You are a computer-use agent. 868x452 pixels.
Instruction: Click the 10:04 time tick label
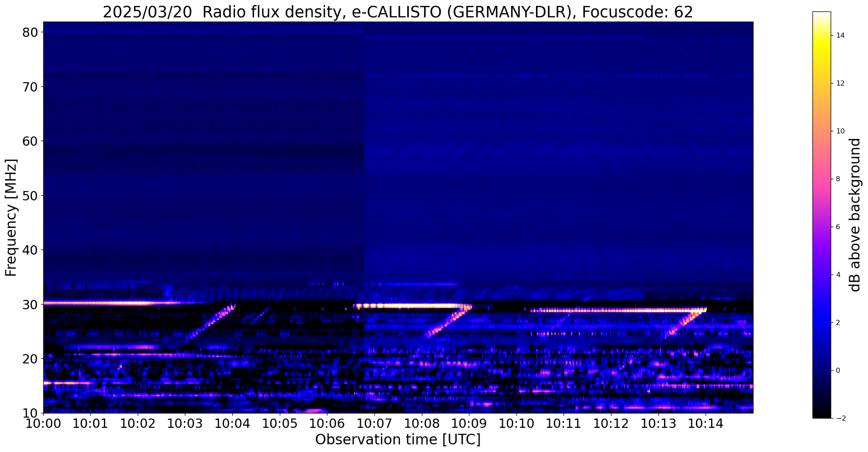[232, 423]
